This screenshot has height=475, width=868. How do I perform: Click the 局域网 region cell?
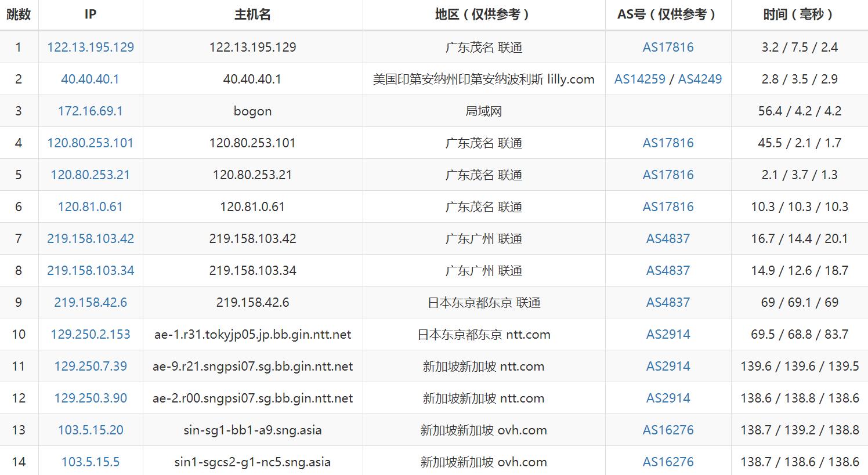click(484, 111)
